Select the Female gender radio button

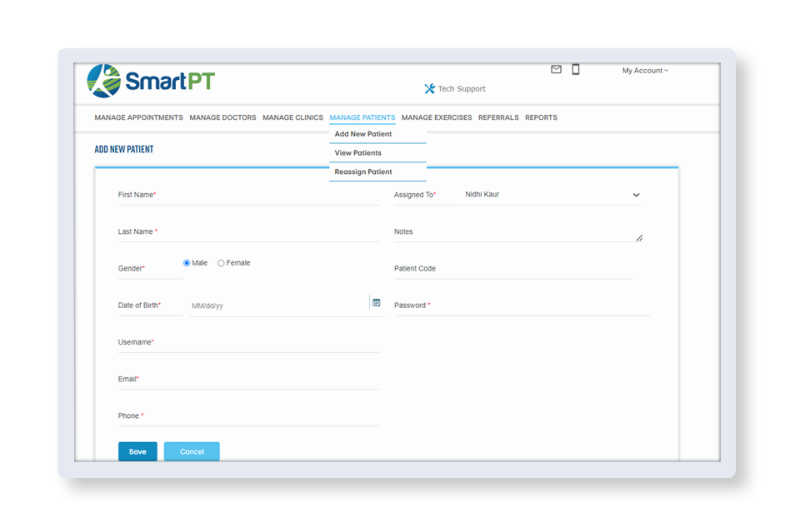(x=221, y=263)
